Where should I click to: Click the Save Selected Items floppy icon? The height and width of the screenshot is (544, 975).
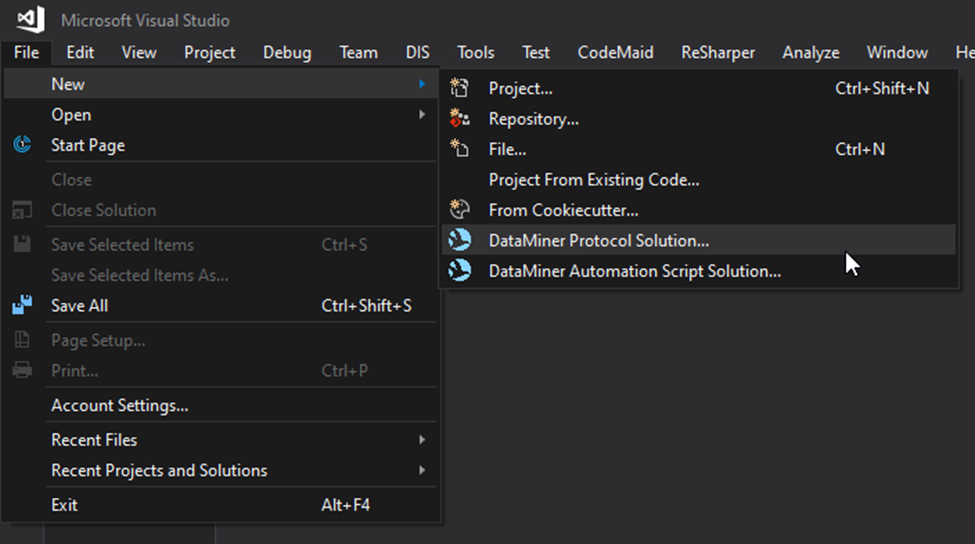pos(22,244)
